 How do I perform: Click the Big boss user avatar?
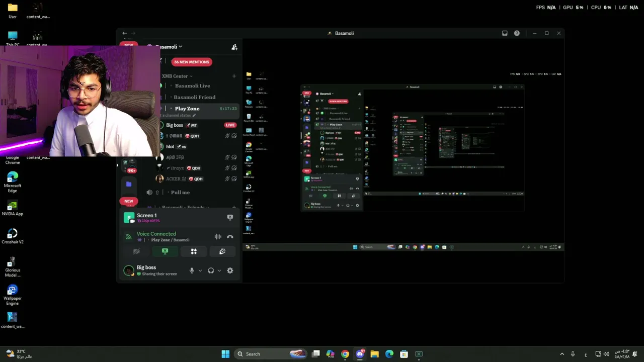[x=129, y=270]
